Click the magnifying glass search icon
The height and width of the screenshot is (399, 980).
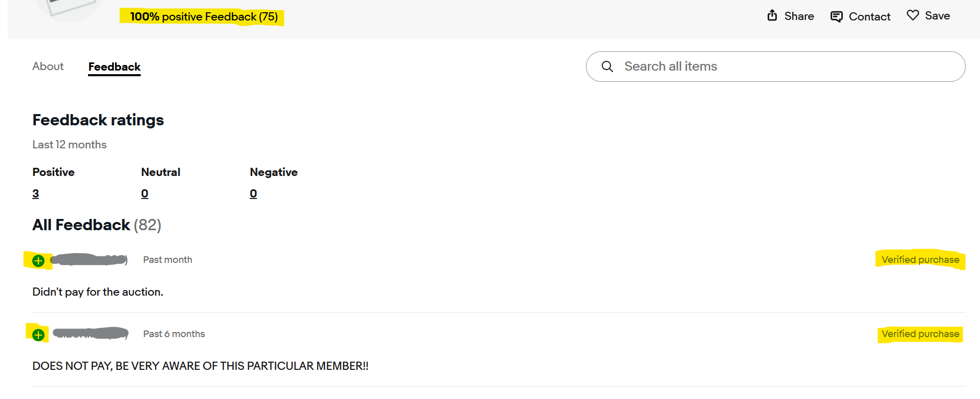point(607,66)
